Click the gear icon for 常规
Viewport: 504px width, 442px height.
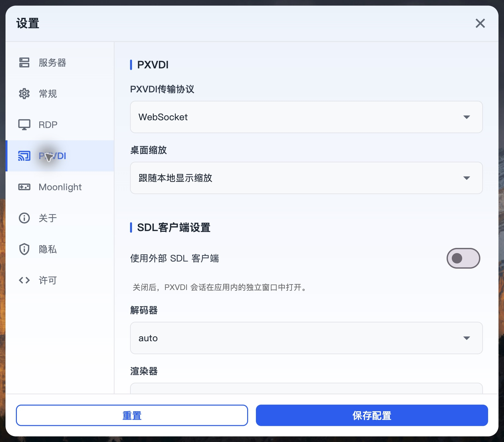point(24,94)
